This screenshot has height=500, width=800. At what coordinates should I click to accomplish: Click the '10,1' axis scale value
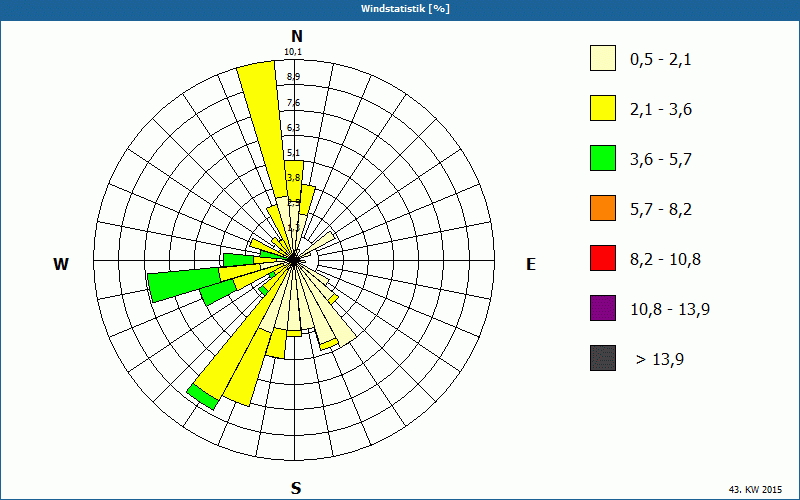[x=293, y=52]
